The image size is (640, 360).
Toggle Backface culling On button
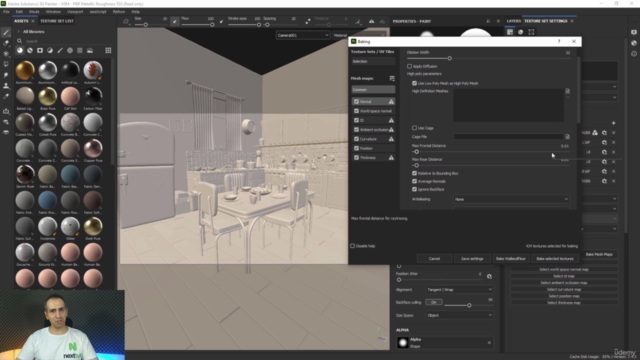[x=433, y=302]
